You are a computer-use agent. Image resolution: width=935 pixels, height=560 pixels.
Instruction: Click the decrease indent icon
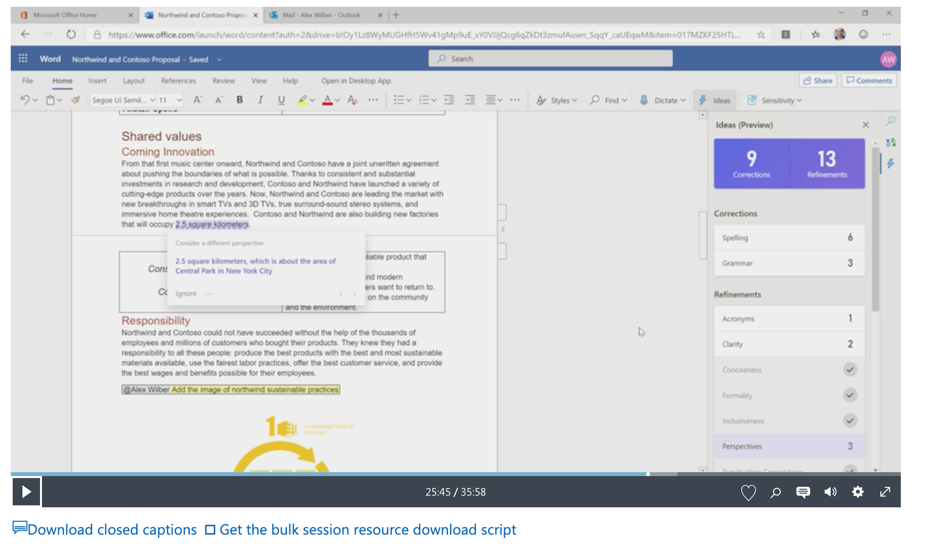[x=449, y=100]
